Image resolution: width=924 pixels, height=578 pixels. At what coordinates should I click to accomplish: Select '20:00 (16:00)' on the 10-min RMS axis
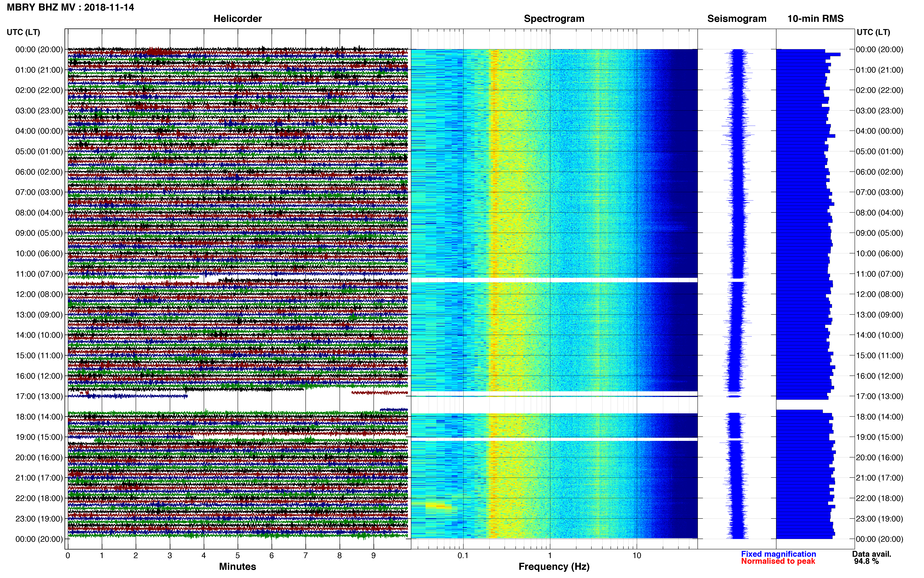click(880, 458)
